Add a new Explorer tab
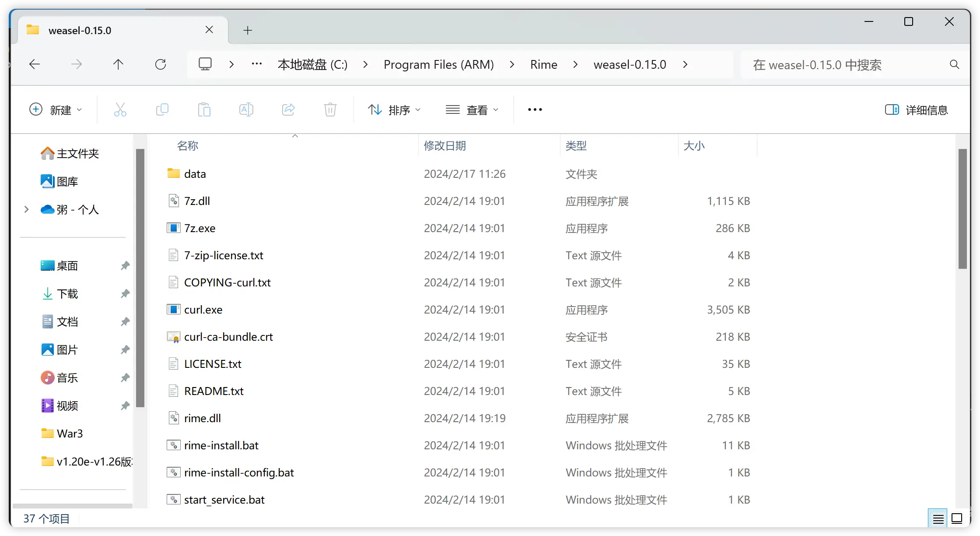 [x=248, y=30]
